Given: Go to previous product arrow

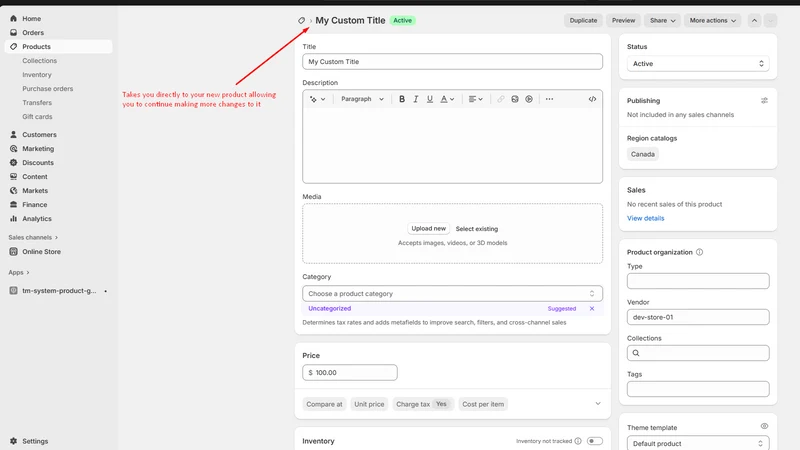Looking at the screenshot, I should click(x=754, y=20).
